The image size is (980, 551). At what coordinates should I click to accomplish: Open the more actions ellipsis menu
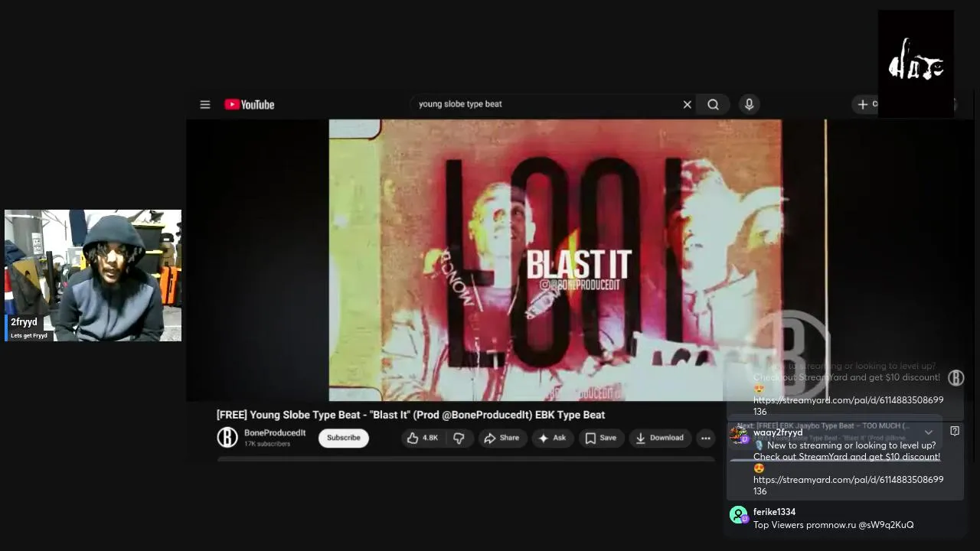click(705, 438)
